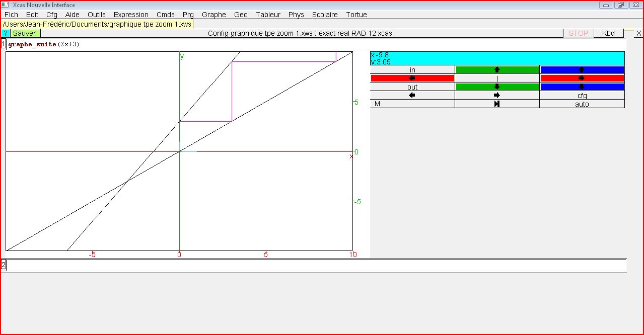The image size is (644, 335).
Task: Zoom out of the graph
Action: tap(412, 87)
